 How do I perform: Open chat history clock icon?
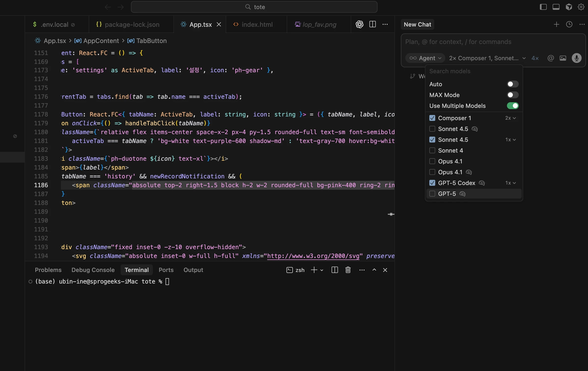pos(569,24)
